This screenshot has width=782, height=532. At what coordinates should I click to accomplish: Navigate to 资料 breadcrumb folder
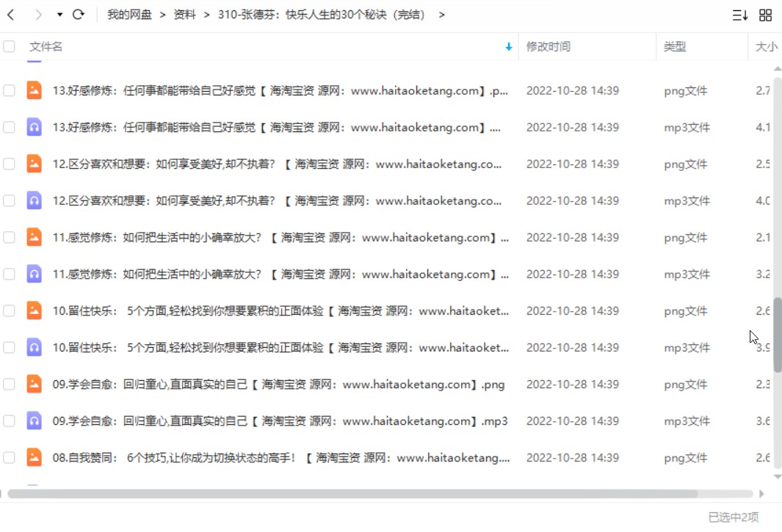pos(184,15)
